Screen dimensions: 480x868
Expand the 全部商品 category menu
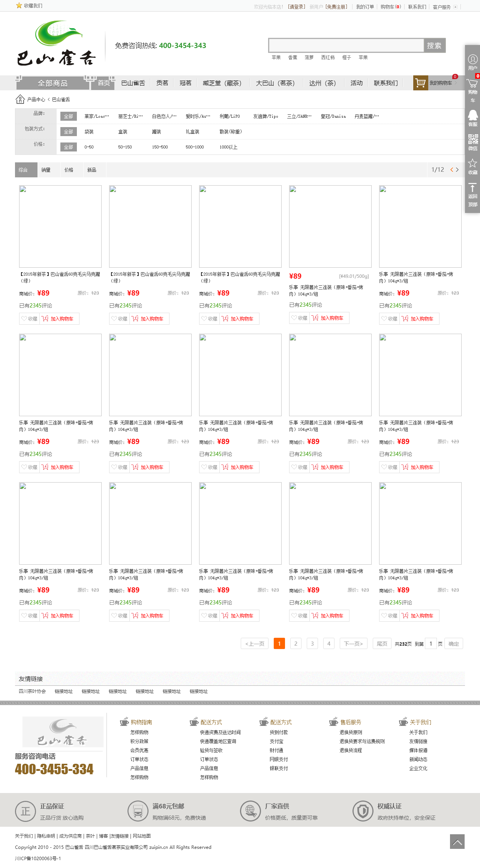[x=52, y=83]
